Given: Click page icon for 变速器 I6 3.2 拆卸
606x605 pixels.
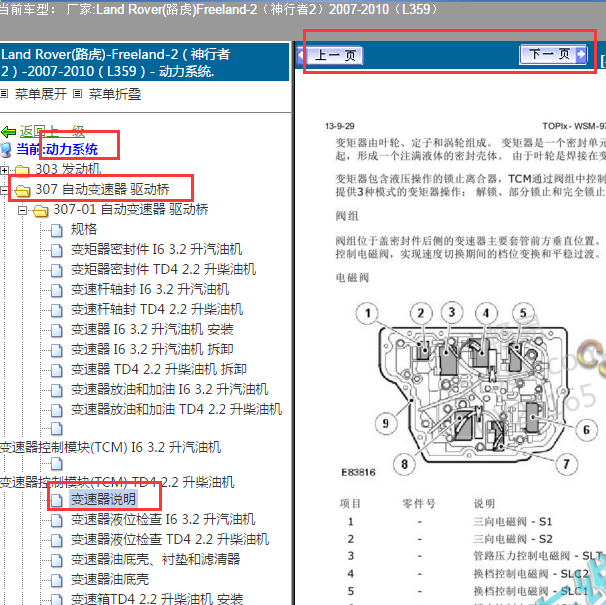Looking at the screenshot, I should click(x=57, y=351).
